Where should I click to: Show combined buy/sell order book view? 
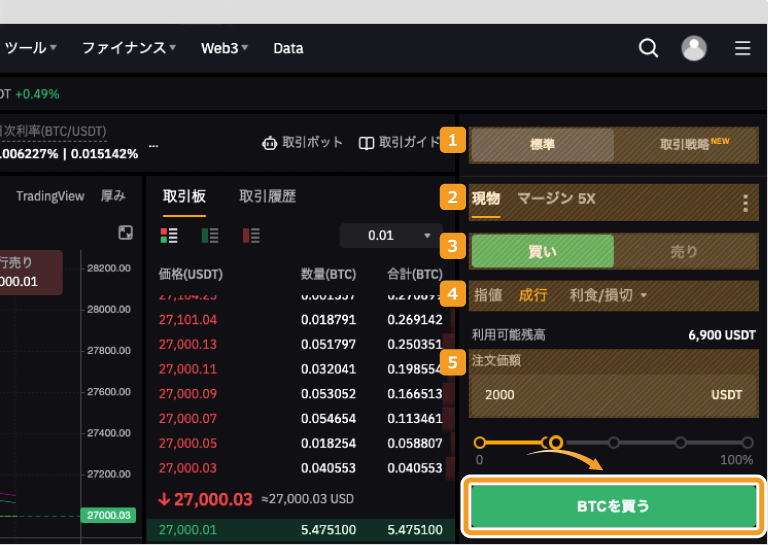click(x=169, y=236)
